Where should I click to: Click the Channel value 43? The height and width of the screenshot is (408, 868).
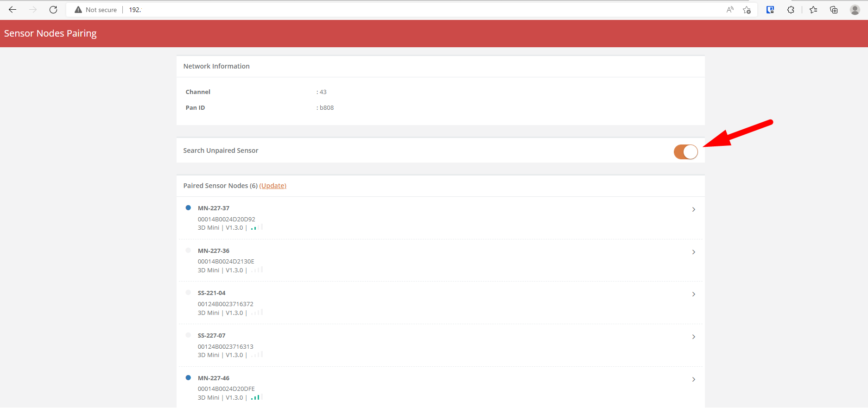(323, 92)
